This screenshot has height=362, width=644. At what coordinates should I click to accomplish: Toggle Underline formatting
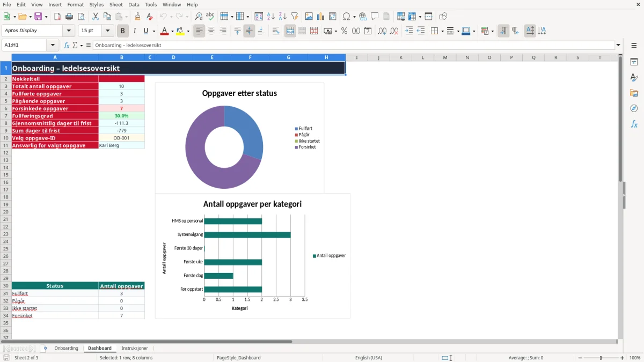(x=145, y=31)
